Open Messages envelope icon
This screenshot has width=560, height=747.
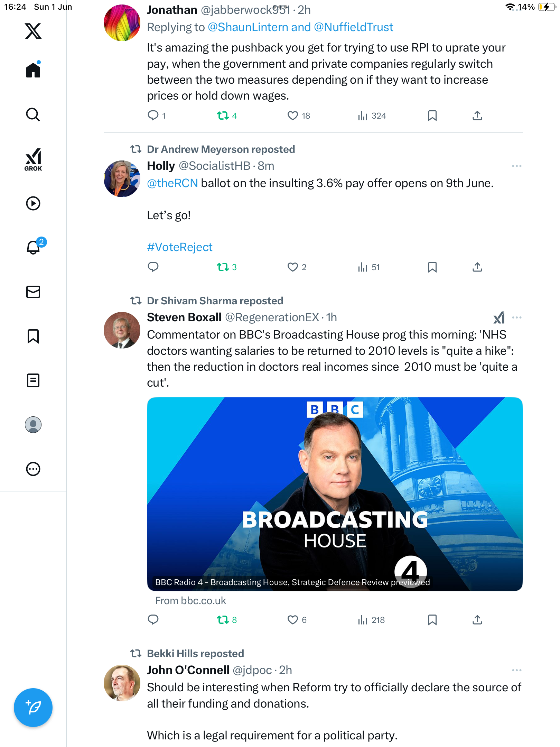[x=33, y=292]
